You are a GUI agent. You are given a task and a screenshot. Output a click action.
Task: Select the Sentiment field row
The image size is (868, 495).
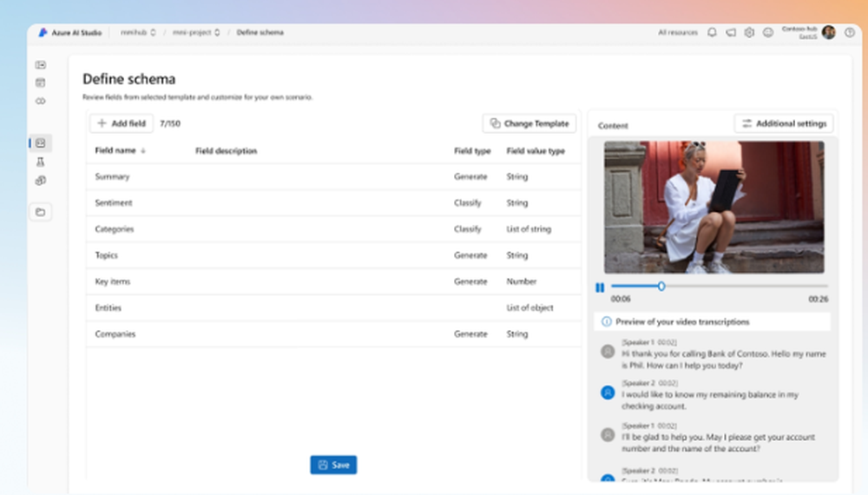coord(334,202)
